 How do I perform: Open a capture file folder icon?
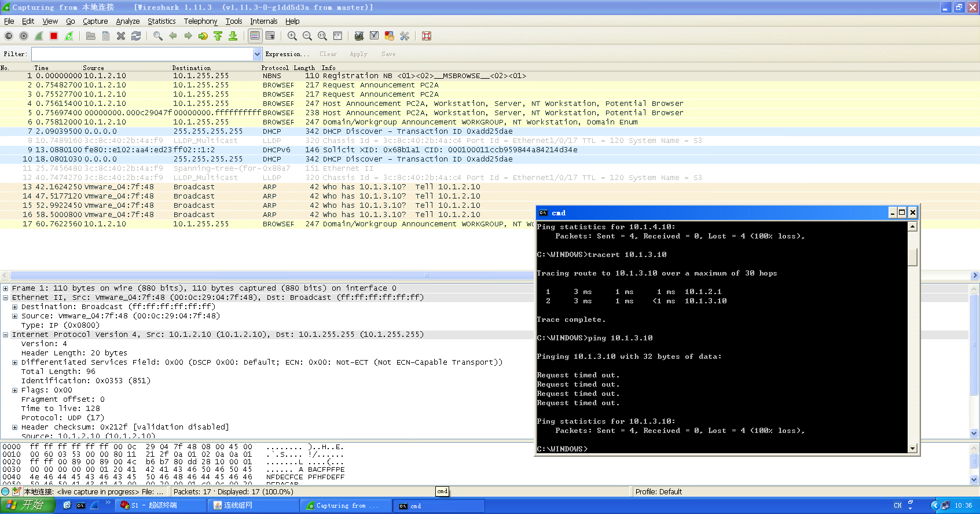[91, 36]
